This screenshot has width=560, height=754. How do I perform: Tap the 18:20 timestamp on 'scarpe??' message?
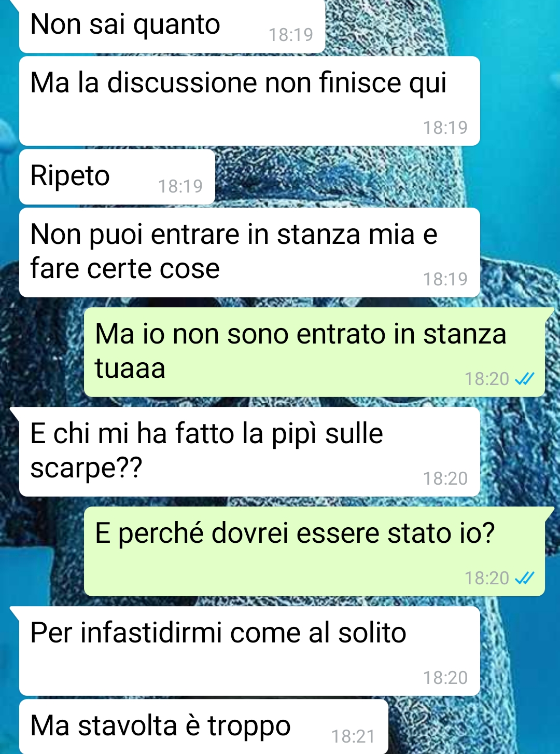445,478
